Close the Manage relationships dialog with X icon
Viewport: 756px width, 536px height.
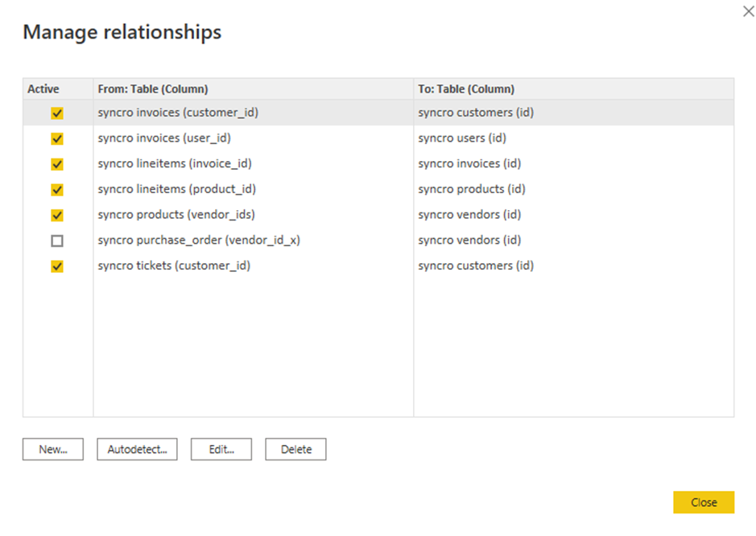[748, 11]
